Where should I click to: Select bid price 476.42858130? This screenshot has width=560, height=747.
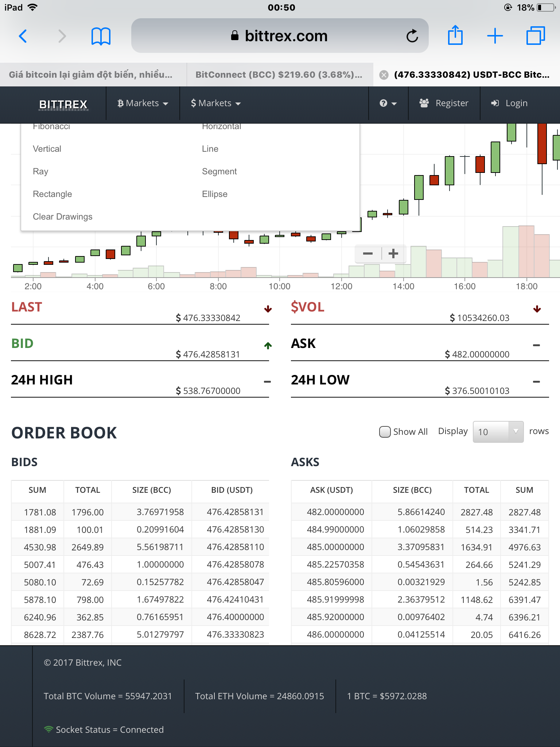coord(235,530)
